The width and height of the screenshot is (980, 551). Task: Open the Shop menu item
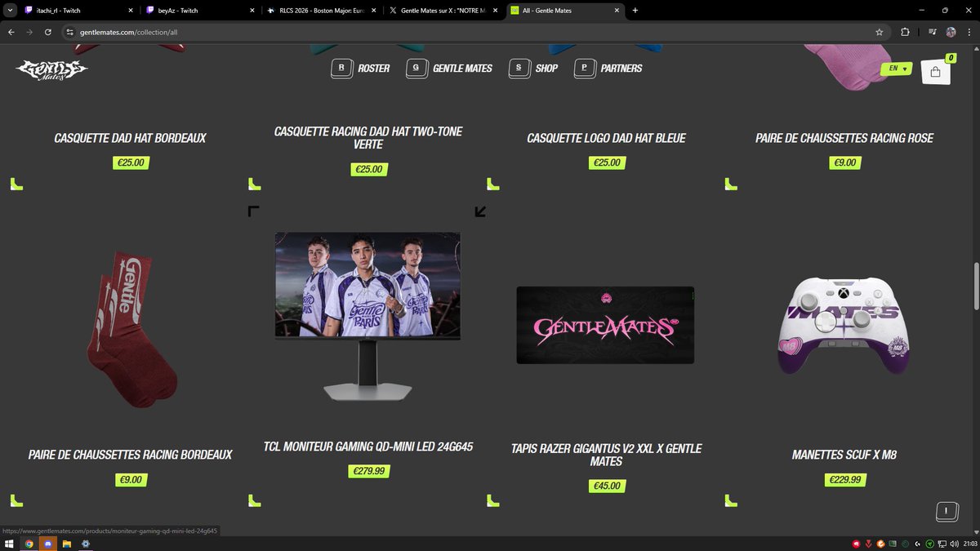(x=533, y=69)
